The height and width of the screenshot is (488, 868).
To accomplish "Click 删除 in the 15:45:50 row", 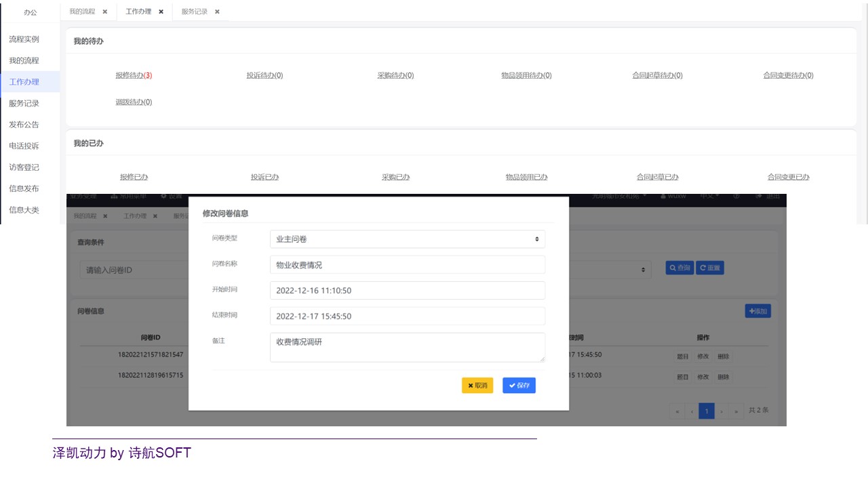I will pyautogui.click(x=724, y=357).
